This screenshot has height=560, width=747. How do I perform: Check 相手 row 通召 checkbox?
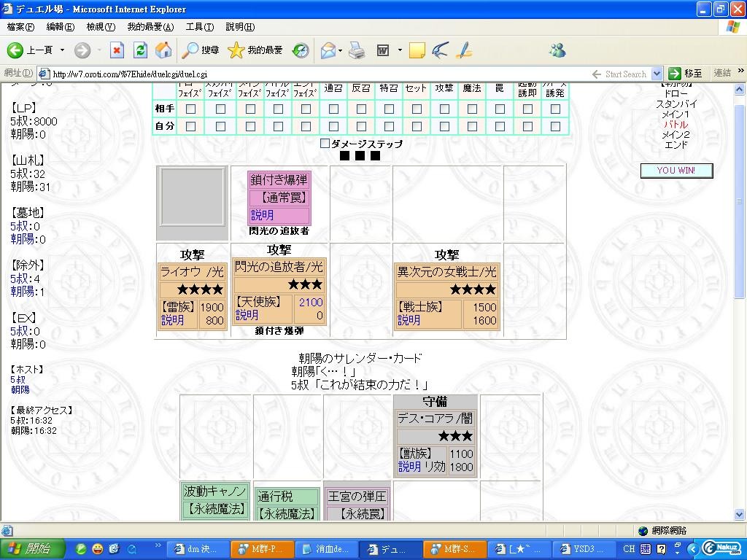coord(333,109)
